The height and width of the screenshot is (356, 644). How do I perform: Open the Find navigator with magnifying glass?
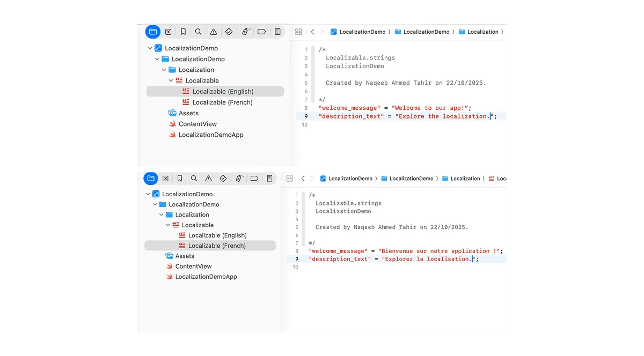pos(198,32)
